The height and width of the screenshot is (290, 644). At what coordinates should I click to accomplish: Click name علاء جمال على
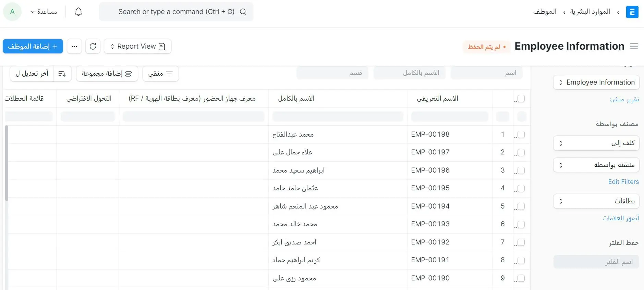(292, 152)
